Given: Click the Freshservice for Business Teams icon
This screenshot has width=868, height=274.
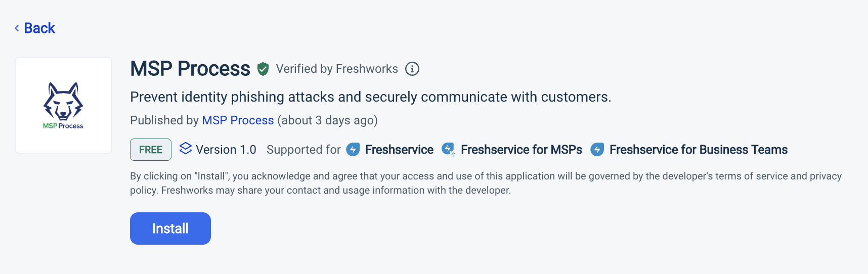Looking at the screenshot, I should pos(597,150).
